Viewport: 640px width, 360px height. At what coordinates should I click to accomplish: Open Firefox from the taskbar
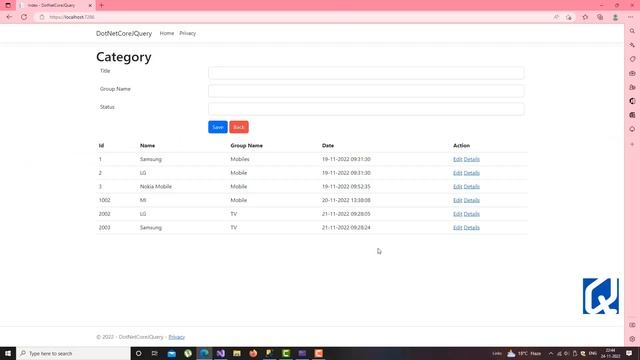point(253,353)
